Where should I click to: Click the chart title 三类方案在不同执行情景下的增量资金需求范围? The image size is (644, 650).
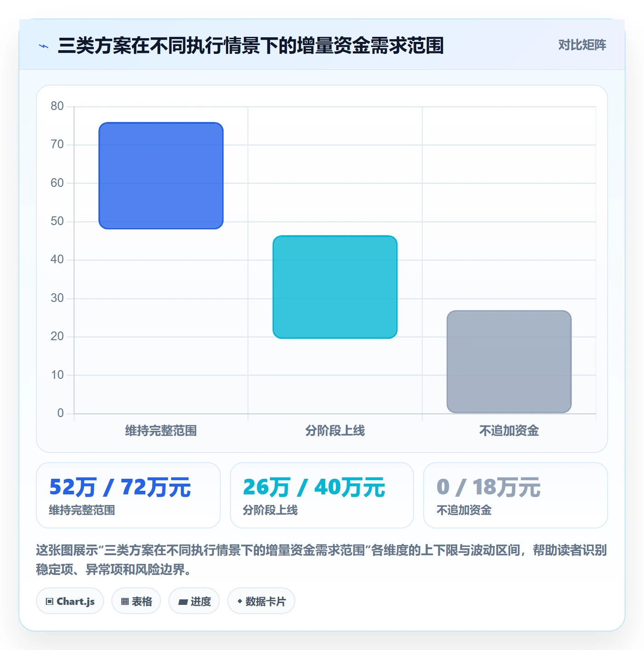point(251,46)
